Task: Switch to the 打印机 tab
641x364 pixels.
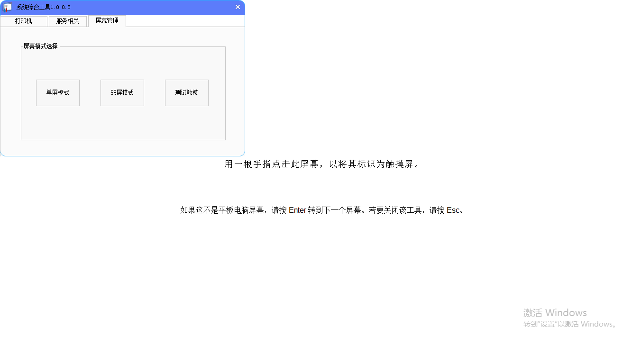Action: (24, 21)
